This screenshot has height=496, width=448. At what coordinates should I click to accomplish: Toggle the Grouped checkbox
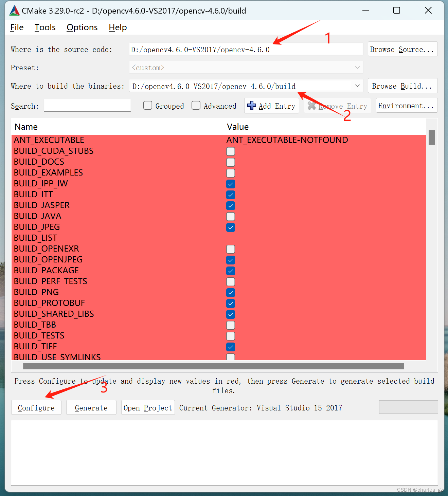click(148, 106)
